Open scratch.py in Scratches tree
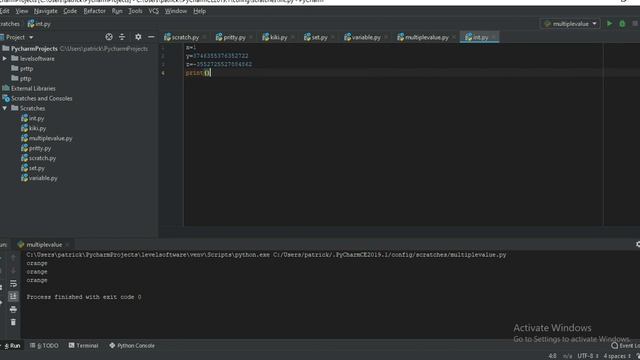Screen dimensions: 640x360 pyautogui.click(x=42, y=158)
